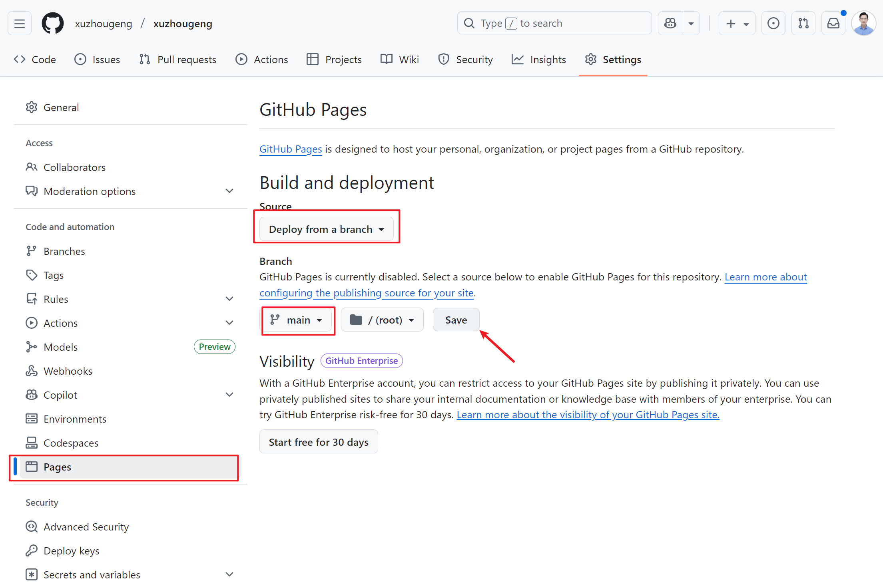This screenshot has width=883, height=588.
Task: Expand the Secrets and variables section
Action: 229,574
